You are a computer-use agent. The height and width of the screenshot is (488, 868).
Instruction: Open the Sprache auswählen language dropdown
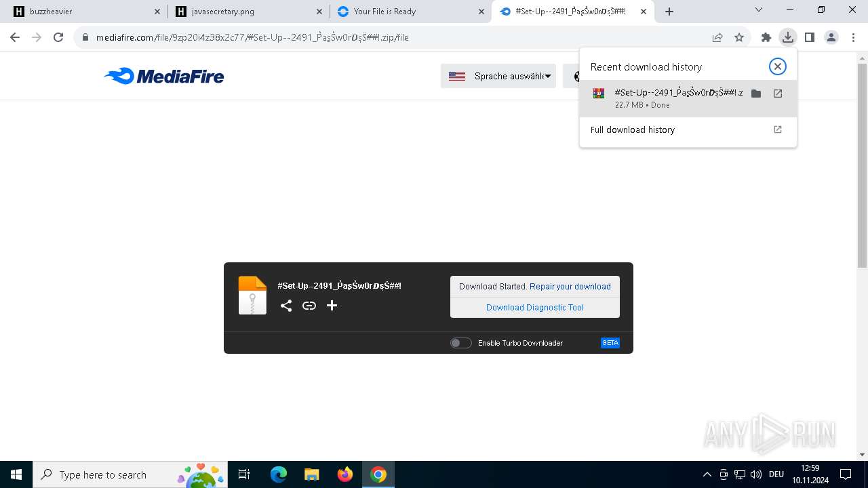tap(498, 76)
